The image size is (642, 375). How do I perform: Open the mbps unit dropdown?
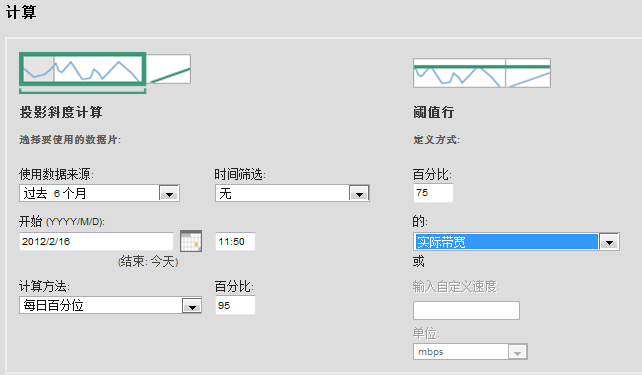[x=470, y=352]
